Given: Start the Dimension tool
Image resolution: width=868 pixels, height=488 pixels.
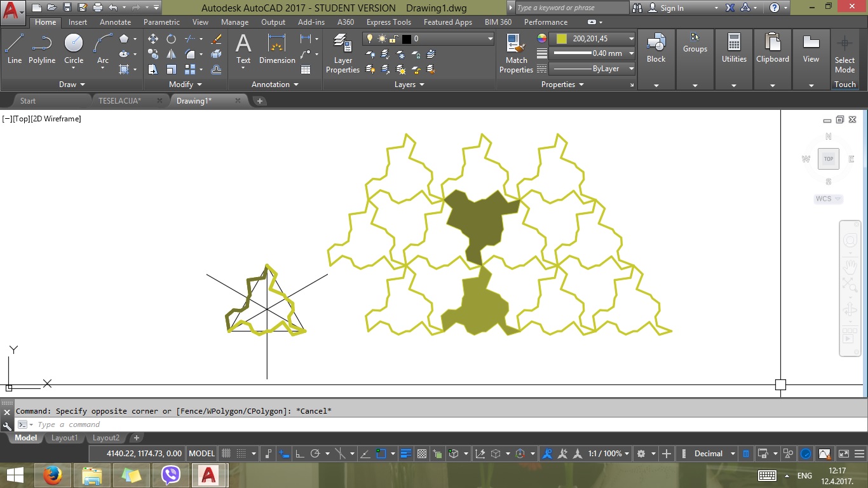Looking at the screenshot, I should tap(277, 49).
